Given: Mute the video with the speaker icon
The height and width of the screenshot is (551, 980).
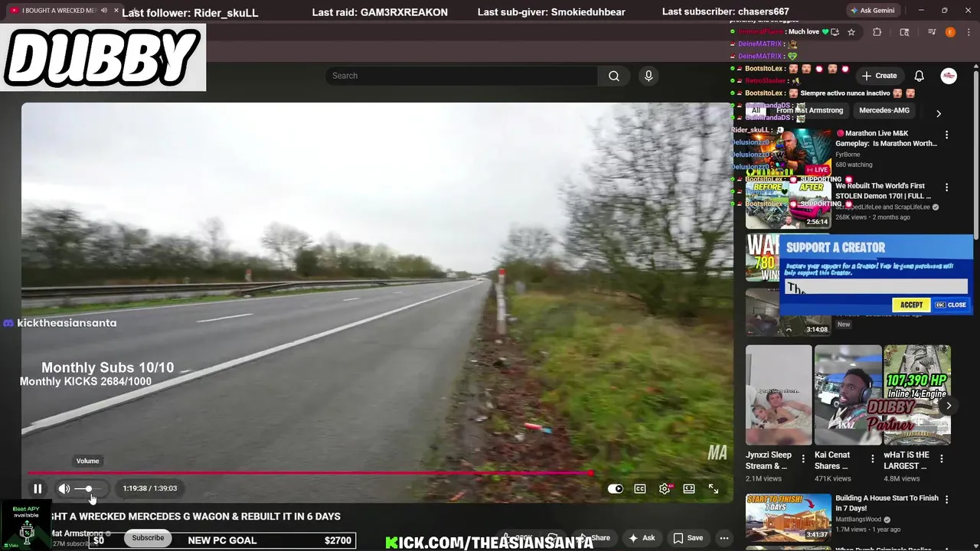Looking at the screenshot, I should [x=64, y=488].
